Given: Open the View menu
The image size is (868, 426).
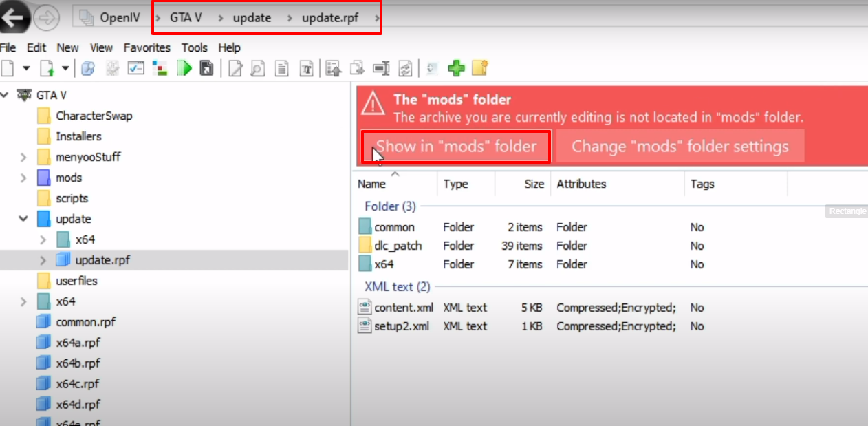Looking at the screenshot, I should pos(101,47).
